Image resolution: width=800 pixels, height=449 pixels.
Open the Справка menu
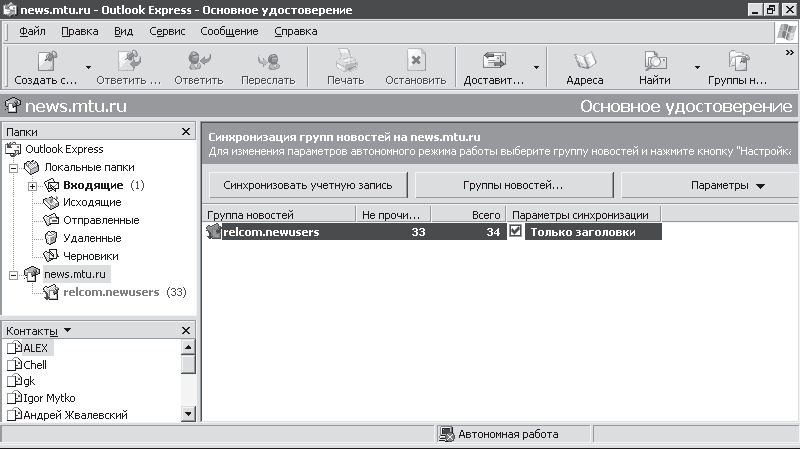[296, 32]
